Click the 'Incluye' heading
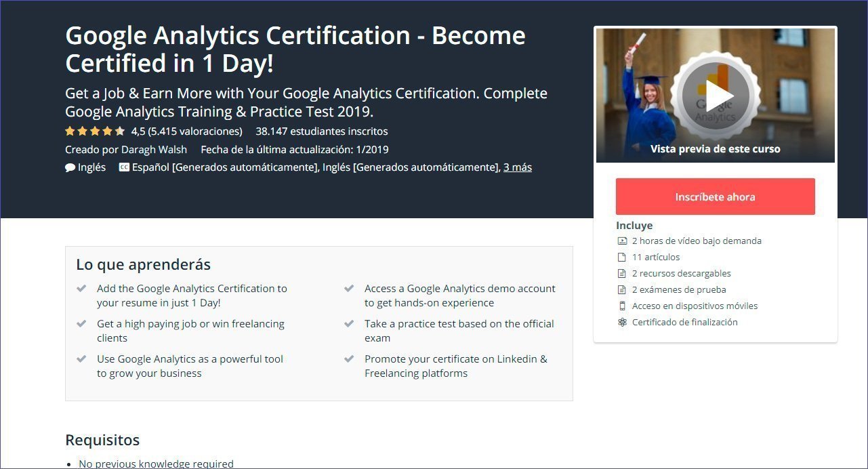This screenshot has height=469, width=868. tap(634, 226)
